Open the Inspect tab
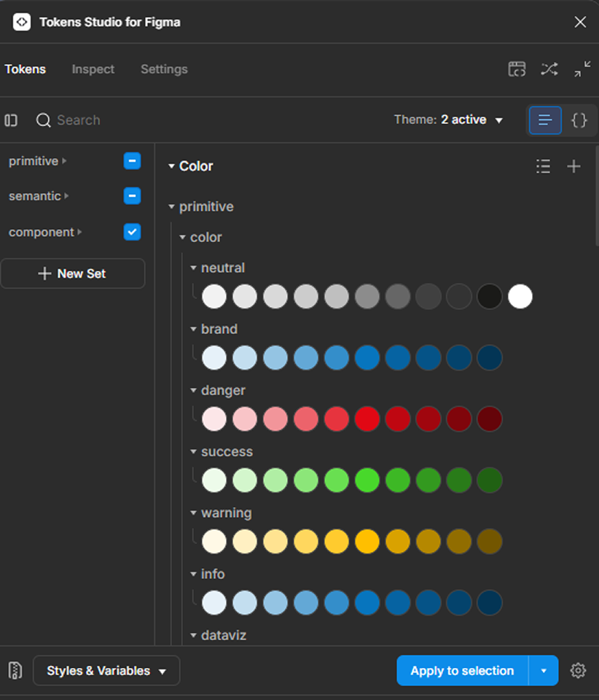This screenshot has width=599, height=700. click(x=93, y=69)
